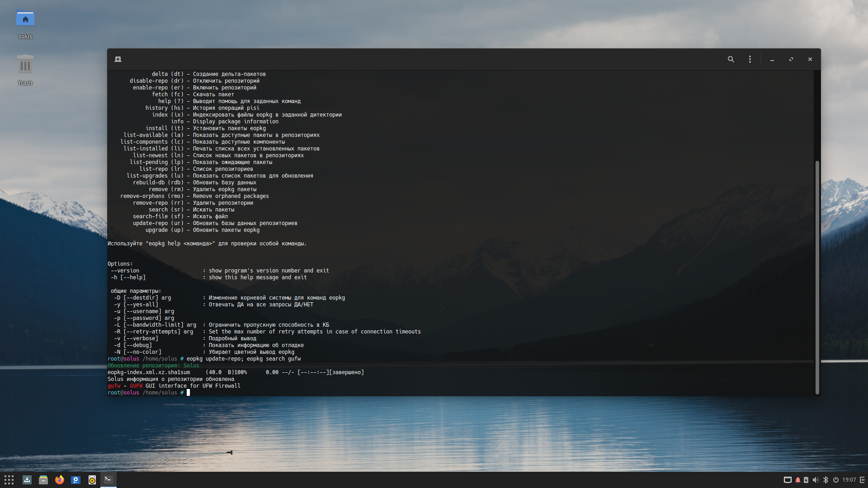Viewport: 868px width, 488px height.
Task: Open the Bluetooth indicator menu
Action: click(826, 480)
